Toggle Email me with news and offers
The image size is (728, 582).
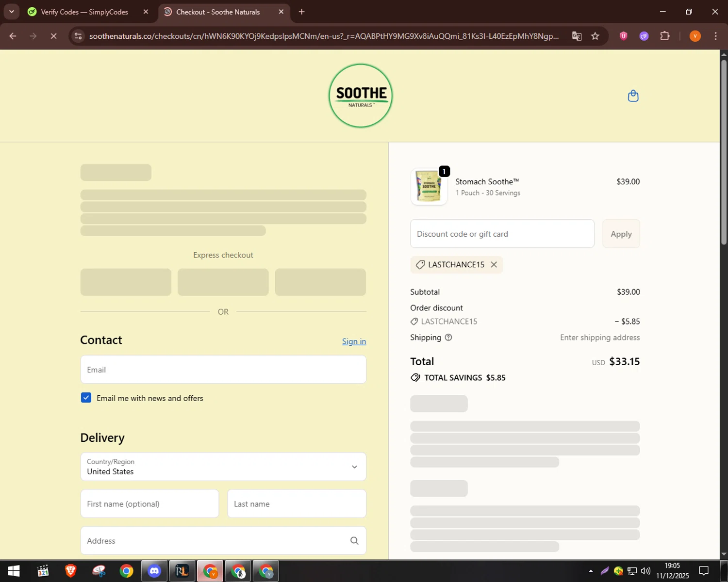pyautogui.click(x=86, y=398)
